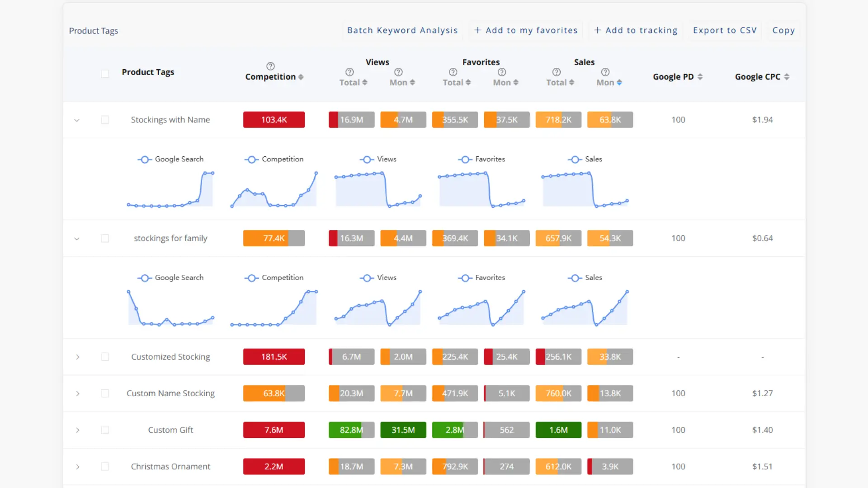Click the Views Total help icon

click(x=349, y=72)
